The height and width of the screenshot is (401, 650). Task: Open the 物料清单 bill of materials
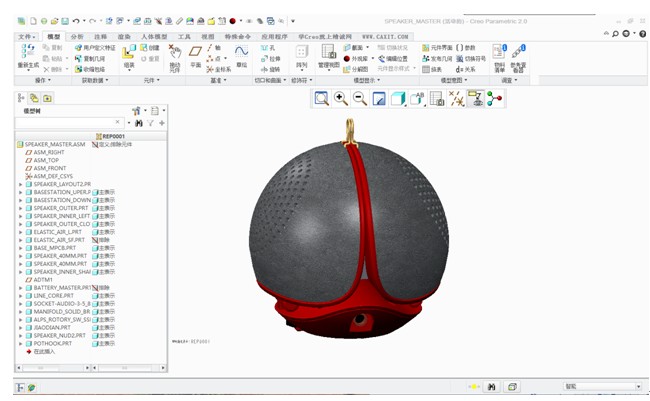(x=500, y=58)
